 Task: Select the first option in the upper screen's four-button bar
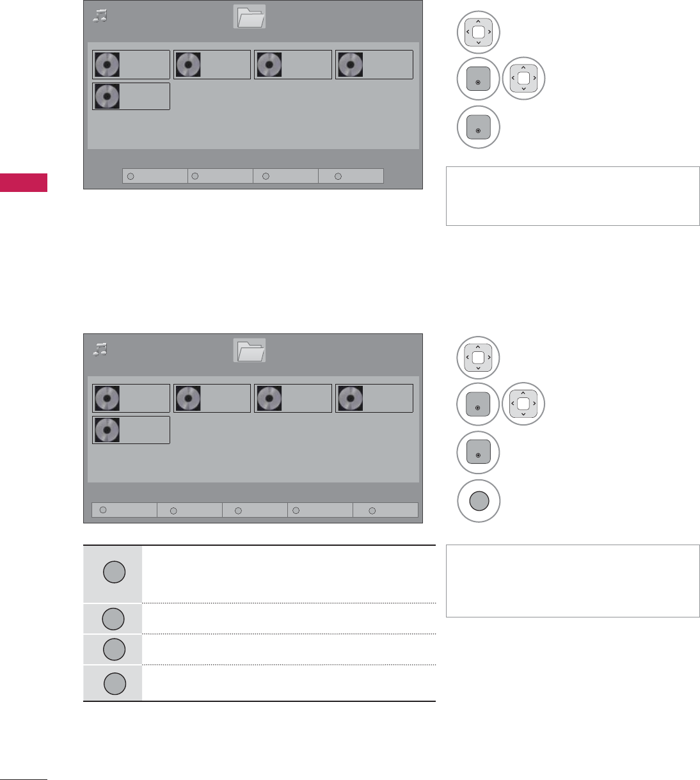(155, 176)
